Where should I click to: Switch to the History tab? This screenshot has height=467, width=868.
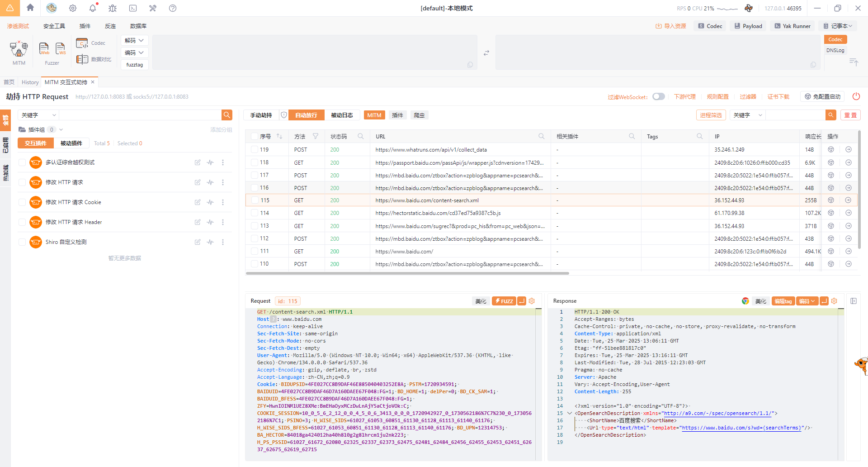30,82
